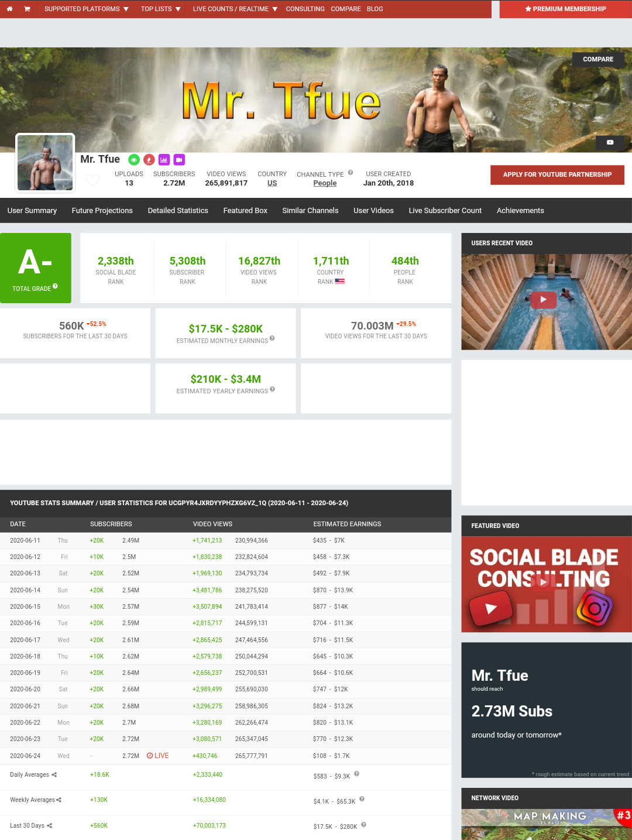Switch to the Featured Box tab

click(245, 211)
